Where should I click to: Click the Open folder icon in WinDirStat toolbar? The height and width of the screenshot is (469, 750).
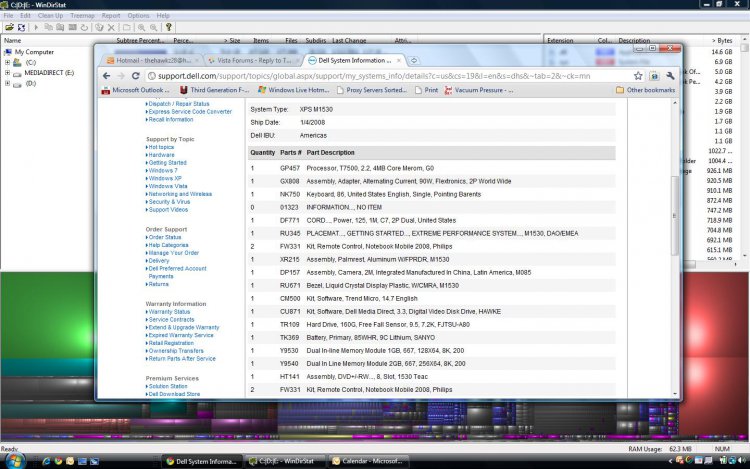click(9, 28)
